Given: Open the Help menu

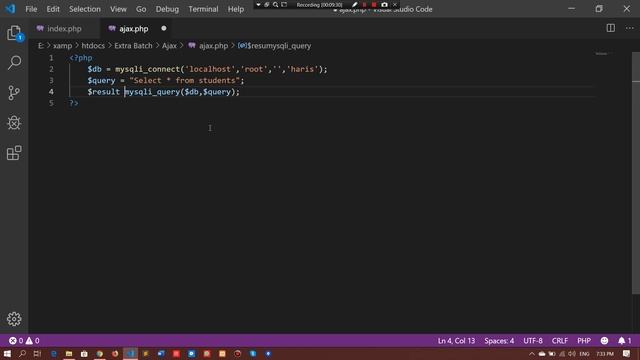Looking at the screenshot, I should (x=236, y=9).
